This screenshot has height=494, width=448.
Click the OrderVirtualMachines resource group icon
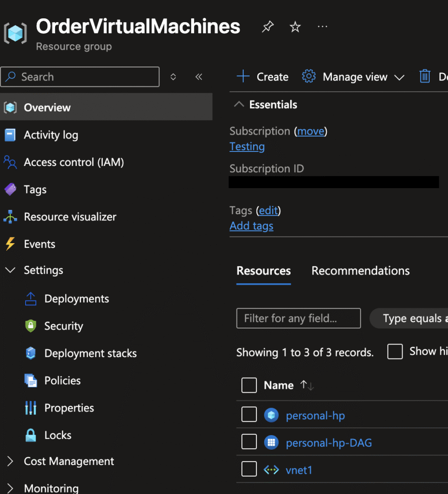point(15,33)
